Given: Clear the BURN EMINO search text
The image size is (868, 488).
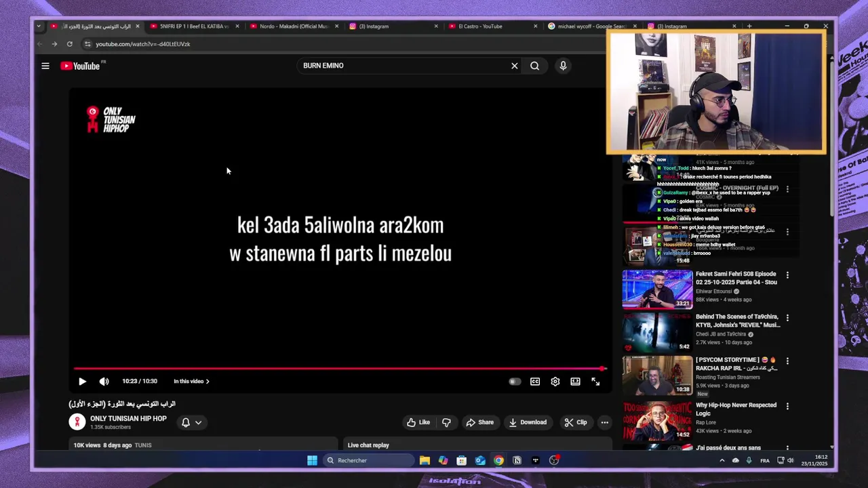Looking at the screenshot, I should (515, 66).
